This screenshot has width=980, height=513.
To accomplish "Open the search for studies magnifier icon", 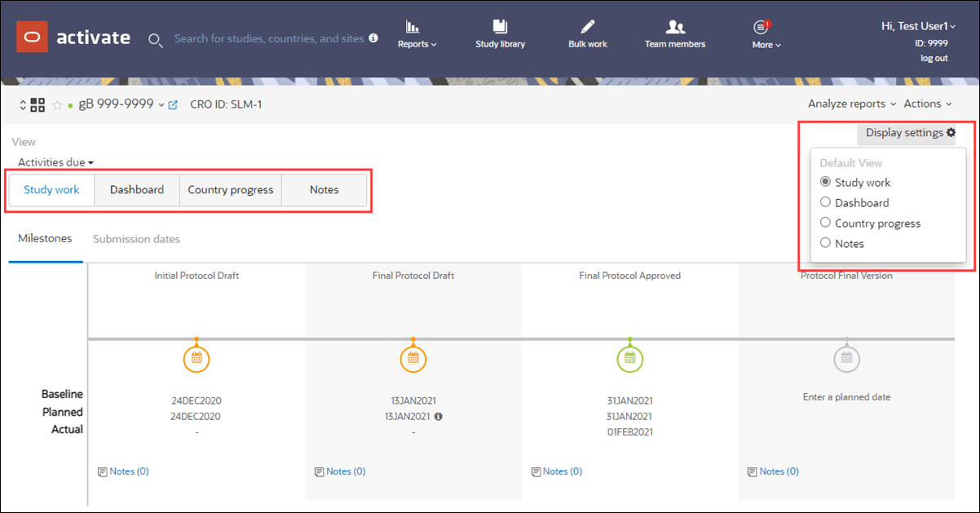I will point(155,41).
